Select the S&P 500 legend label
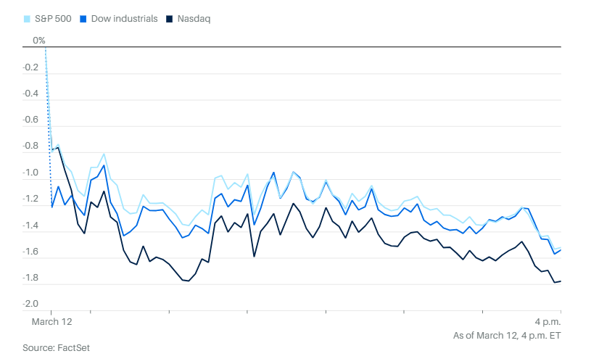This screenshot has width=599, height=364. coord(52,18)
